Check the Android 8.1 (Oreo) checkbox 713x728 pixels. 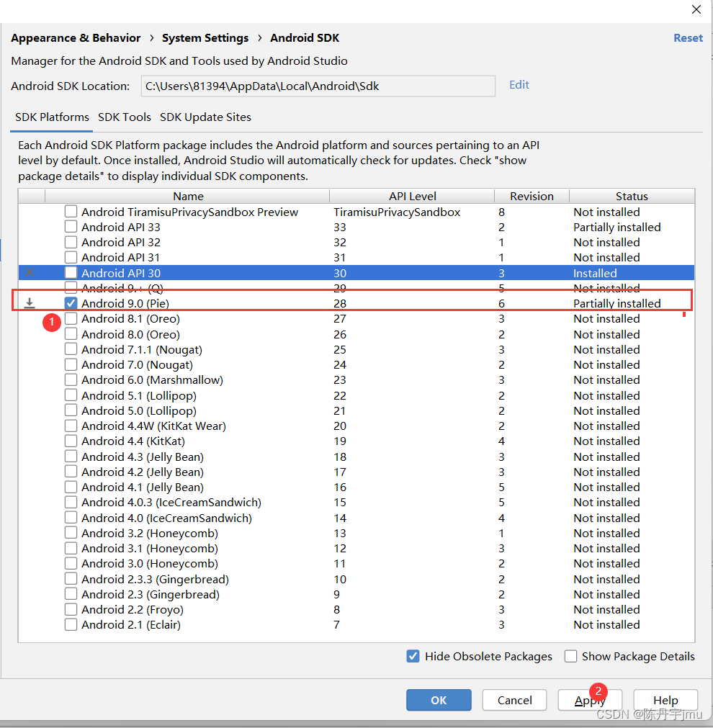pyautogui.click(x=71, y=318)
